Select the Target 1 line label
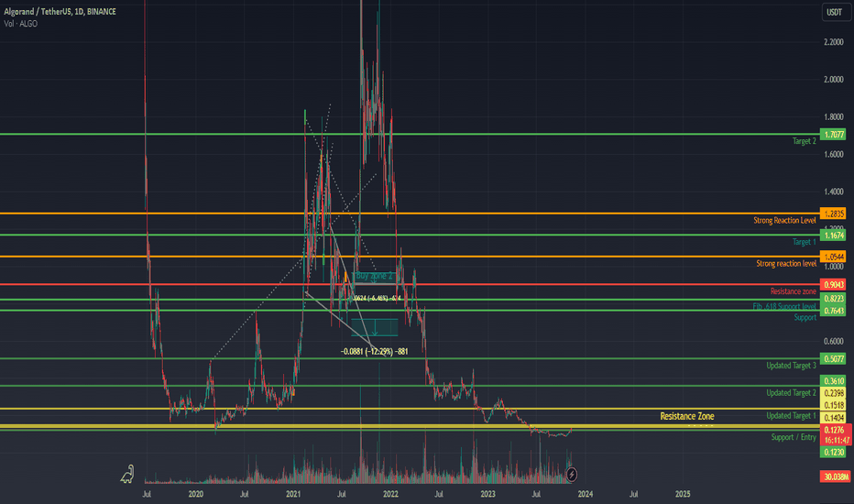 [804, 242]
